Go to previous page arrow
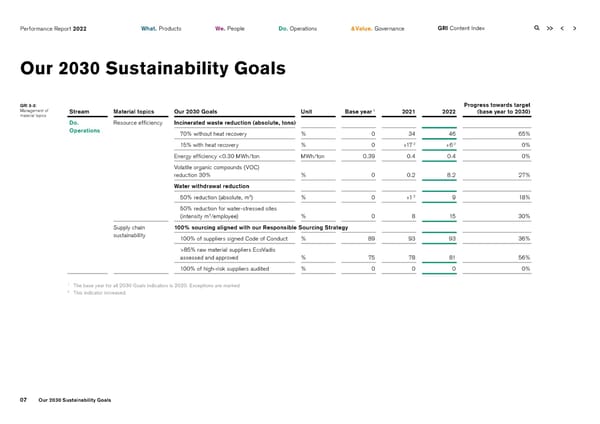This screenshot has height=424, width=600. click(562, 28)
